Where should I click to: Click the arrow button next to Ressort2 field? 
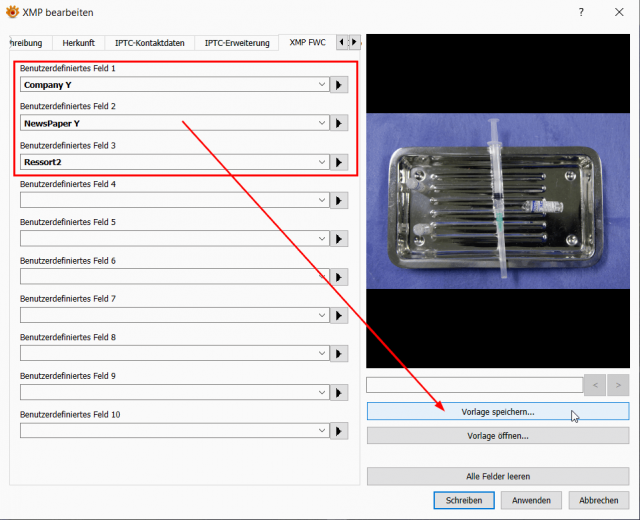click(339, 162)
